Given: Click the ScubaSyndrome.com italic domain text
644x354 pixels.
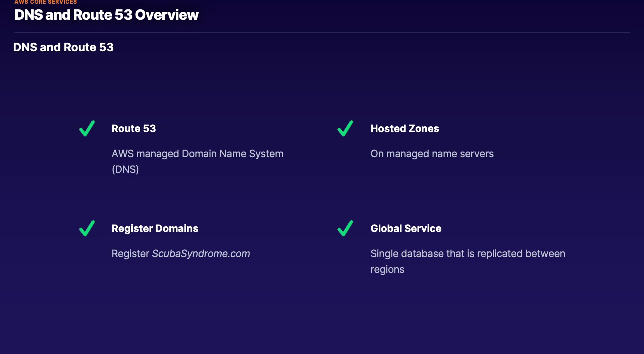Looking at the screenshot, I should tap(201, 253).
